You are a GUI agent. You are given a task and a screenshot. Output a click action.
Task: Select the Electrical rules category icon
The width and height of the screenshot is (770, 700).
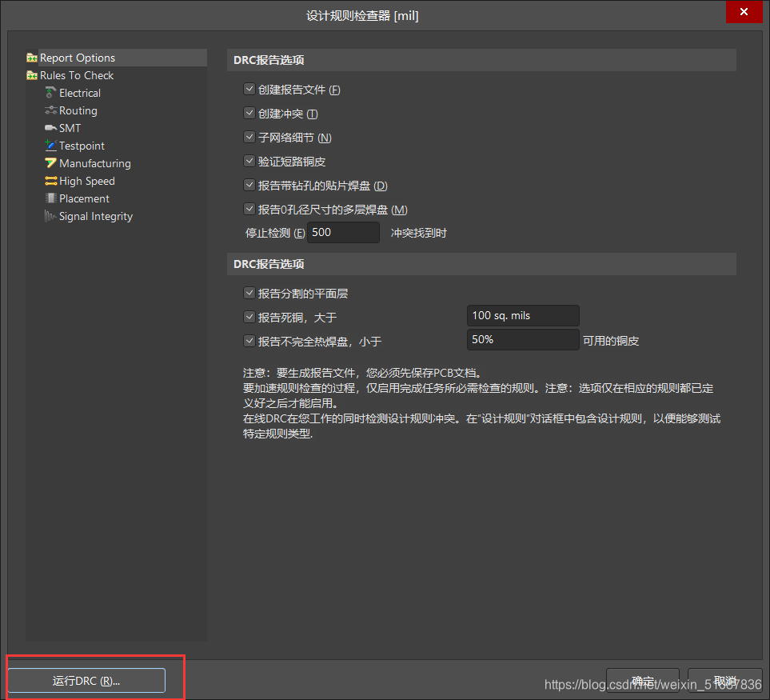[50, 93]
